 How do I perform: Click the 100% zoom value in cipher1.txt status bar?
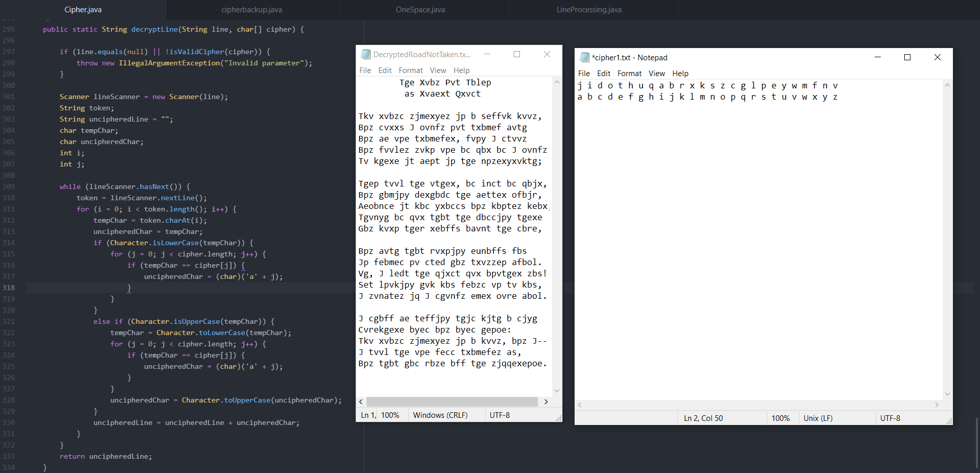781,418
